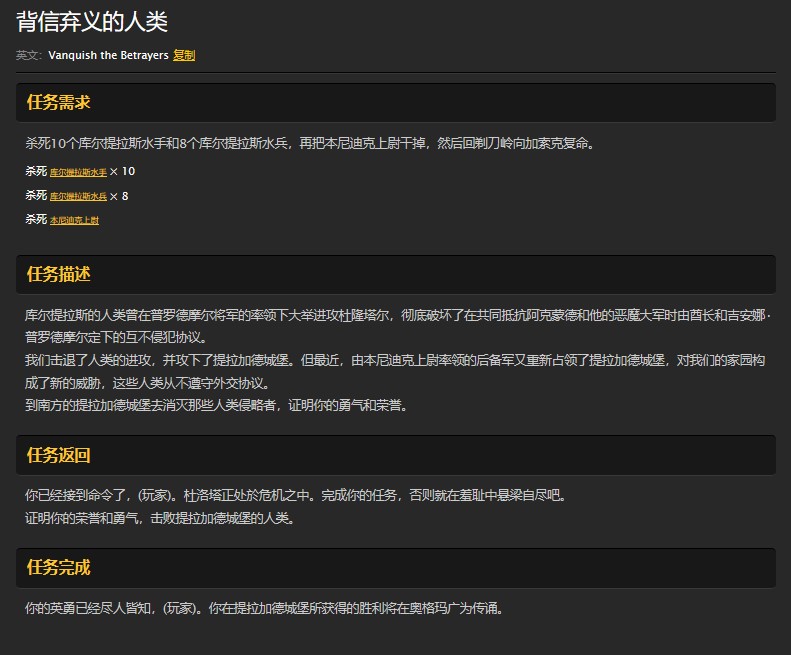Screen dimensions: 791x655
Task: Open the 本尼迪克上尉 NPC link
Action: (74, 220)
